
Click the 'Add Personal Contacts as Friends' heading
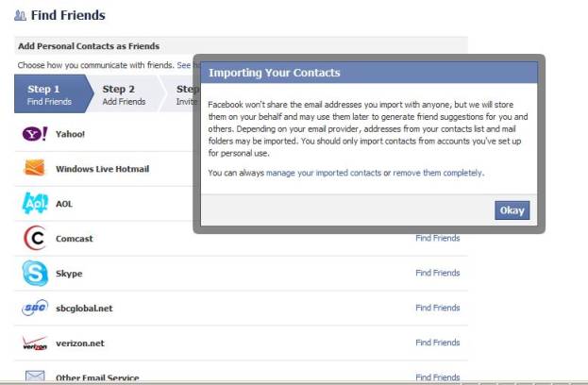(89, 46)
